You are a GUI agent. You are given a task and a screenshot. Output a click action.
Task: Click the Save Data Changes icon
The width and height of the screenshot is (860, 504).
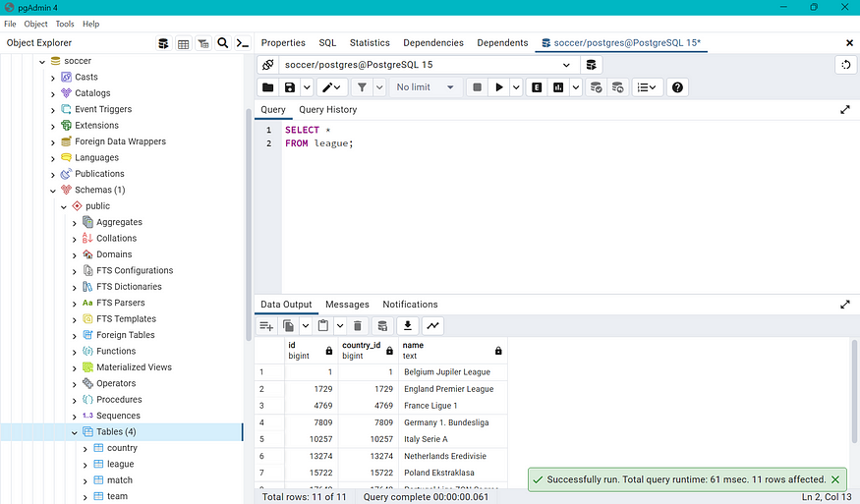point(382,326)
